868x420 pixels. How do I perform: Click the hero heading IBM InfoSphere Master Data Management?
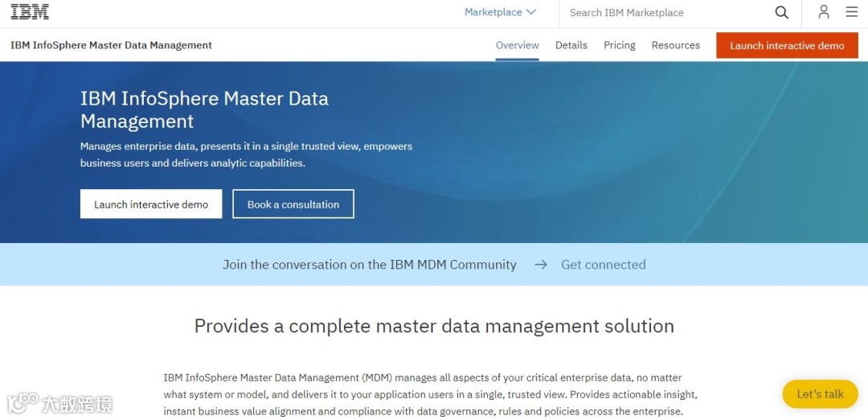(204, 109)
